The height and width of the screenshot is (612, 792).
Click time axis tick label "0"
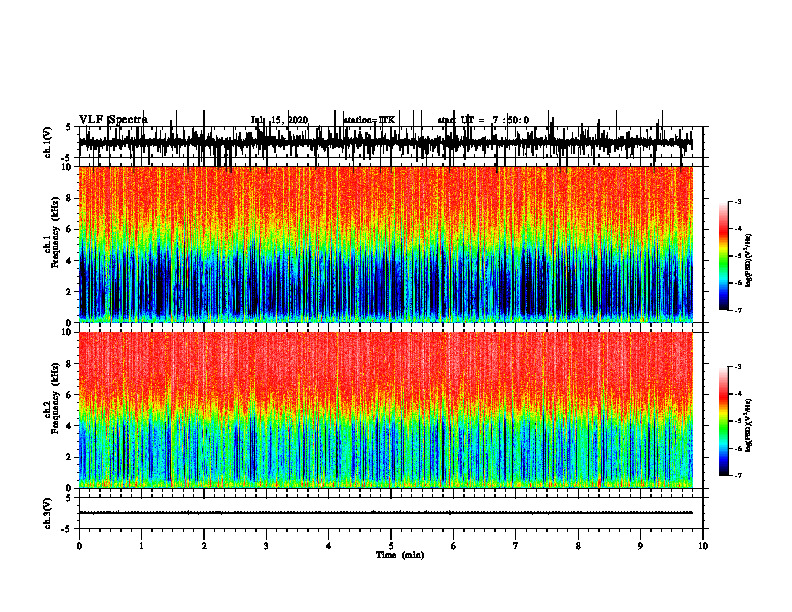tap(79, 546)
